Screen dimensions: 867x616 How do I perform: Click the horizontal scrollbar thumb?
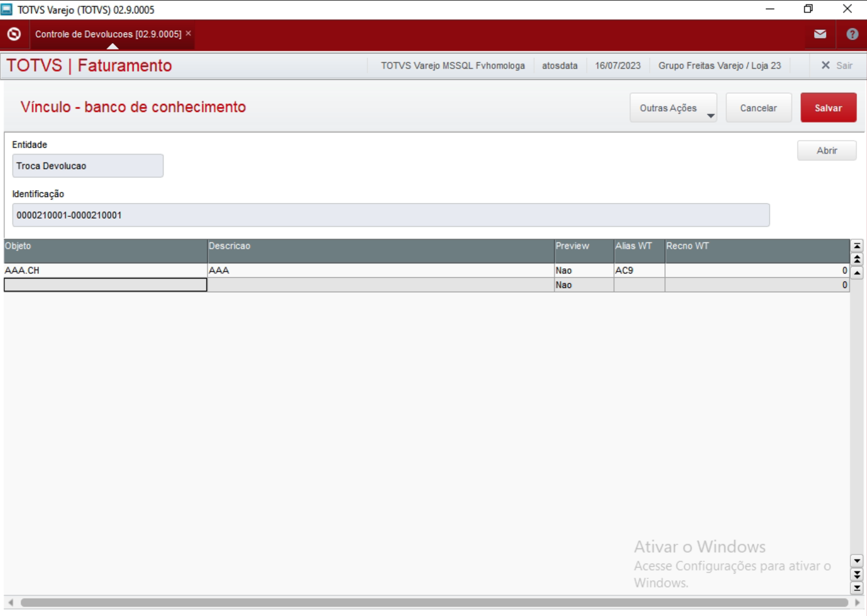434,602
